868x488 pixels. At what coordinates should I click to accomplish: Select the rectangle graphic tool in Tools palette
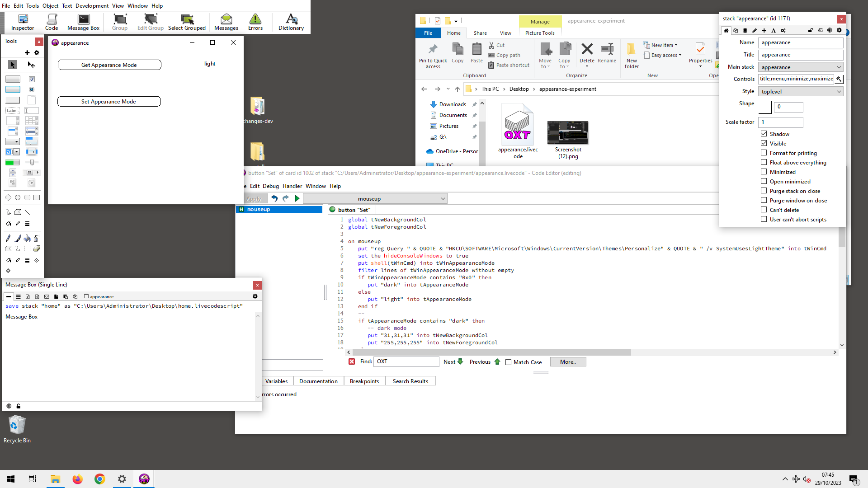pos(37,197)
